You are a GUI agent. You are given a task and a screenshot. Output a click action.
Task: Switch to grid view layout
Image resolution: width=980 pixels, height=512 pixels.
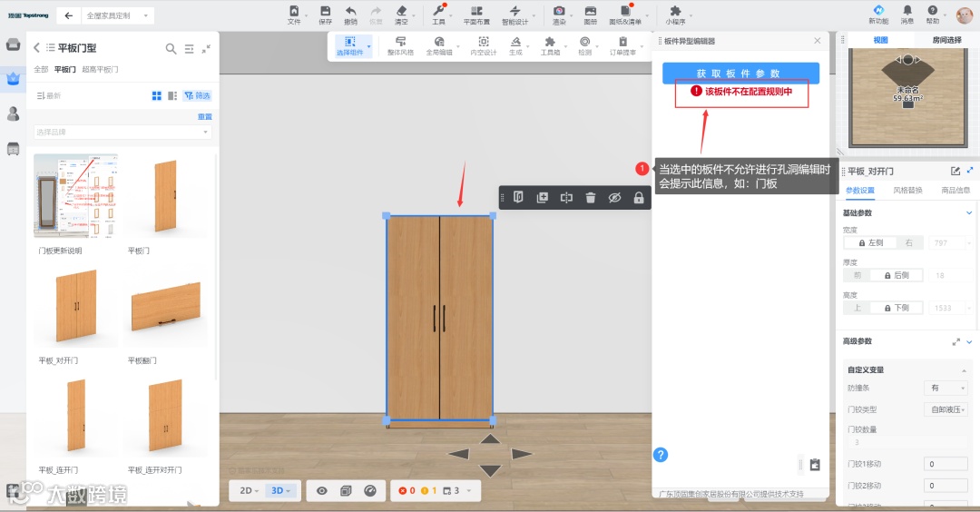(157, 95)
